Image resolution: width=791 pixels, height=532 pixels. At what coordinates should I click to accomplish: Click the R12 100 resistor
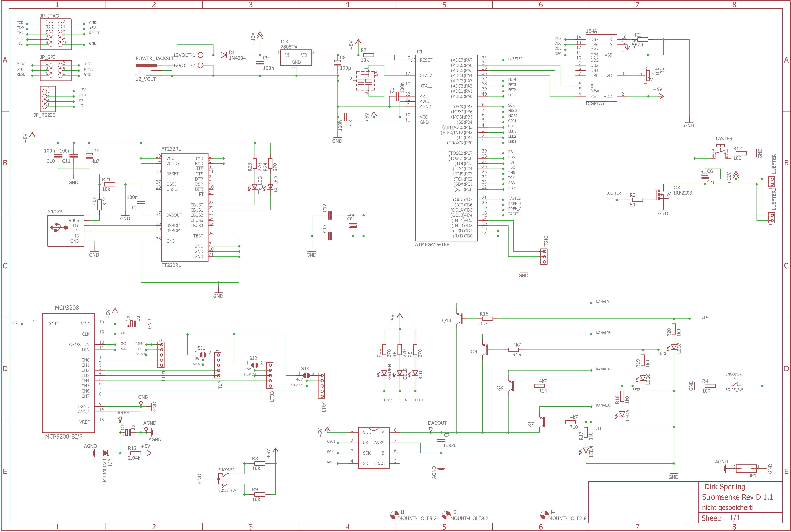coord(741,153)
